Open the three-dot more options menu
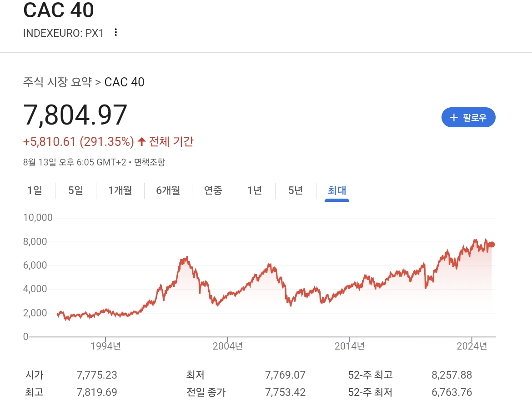Screen dimensions: 532x405 [115, 33]
